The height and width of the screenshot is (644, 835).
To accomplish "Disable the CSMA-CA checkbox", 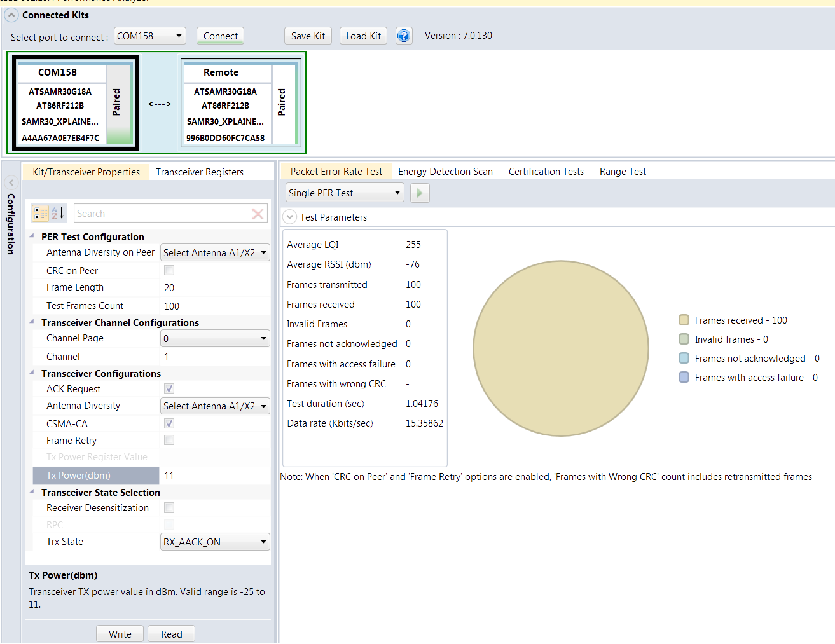I will click(169, 423).
